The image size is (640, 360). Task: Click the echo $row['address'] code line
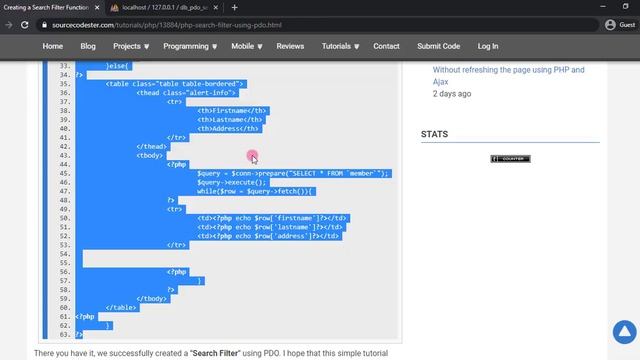(268, 236)
